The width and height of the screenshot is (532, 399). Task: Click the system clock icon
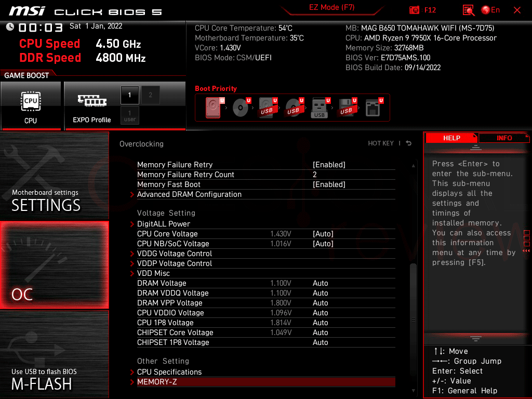(x=10, y=27)
